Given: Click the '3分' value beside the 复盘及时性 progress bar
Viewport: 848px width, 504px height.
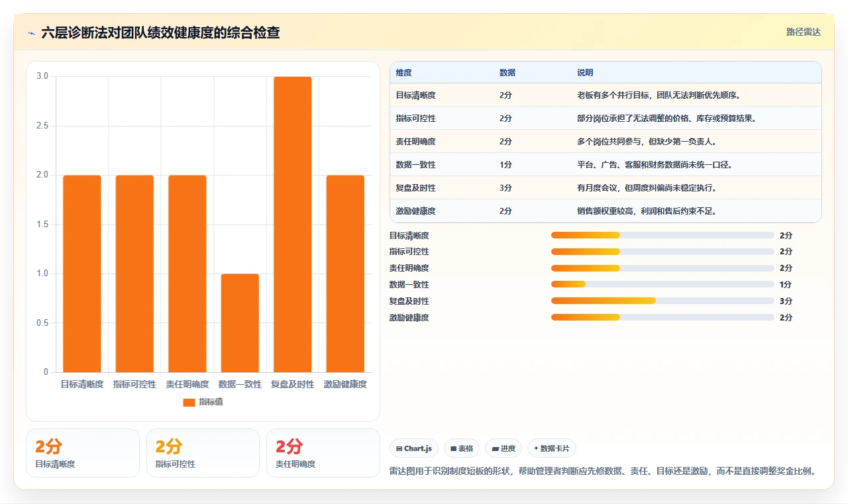Looking at the screenshot, I should [786, 301].
